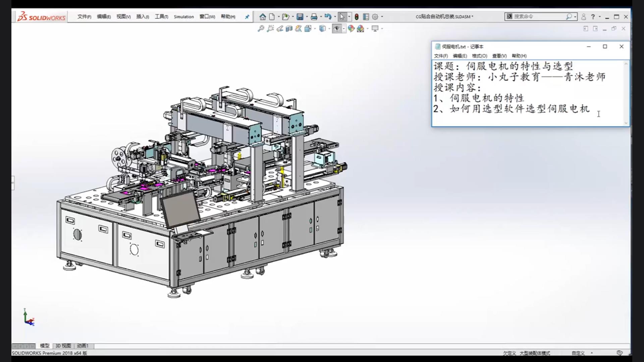Open the 文件(F) menu in SolidWorks
Viewport: 644px width, 362px height.
point(84,17)
